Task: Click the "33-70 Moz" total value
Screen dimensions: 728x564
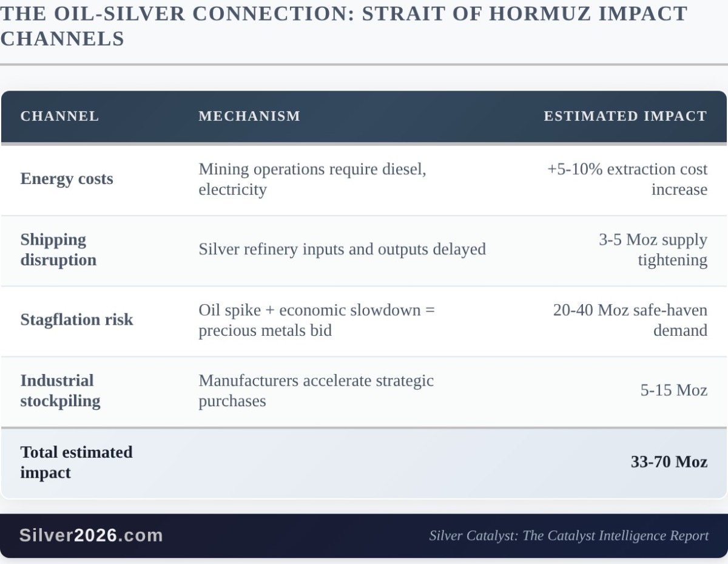Action: (x=669, y=462)
